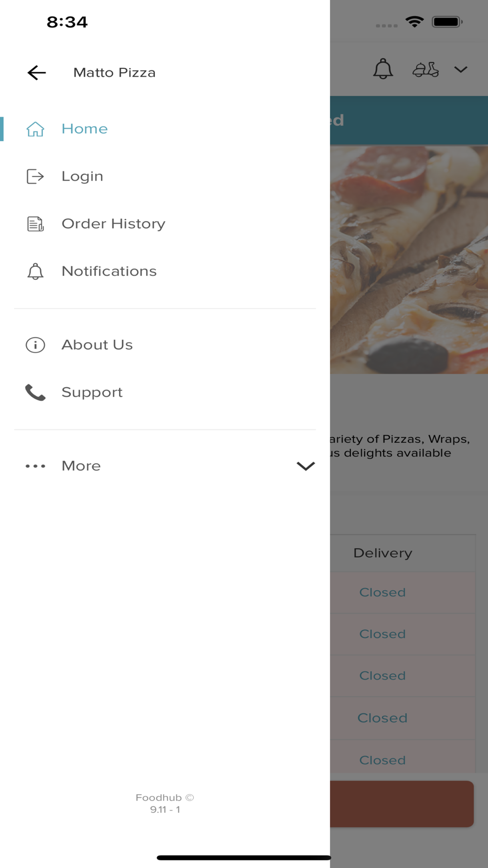Viewport: 488px width, 868px height.
Task: Click the Order History receipt icon
Action: [x=35, y=224]
